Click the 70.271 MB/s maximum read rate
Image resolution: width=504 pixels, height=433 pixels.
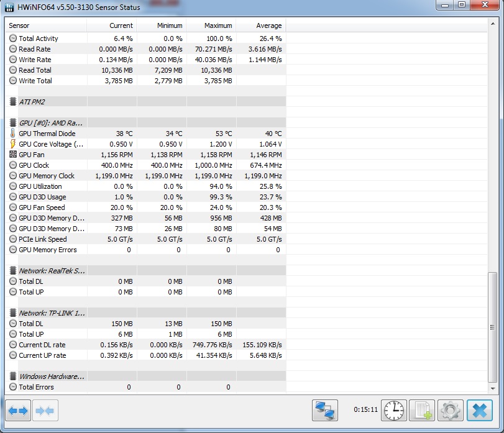click(x=213, y=49)
